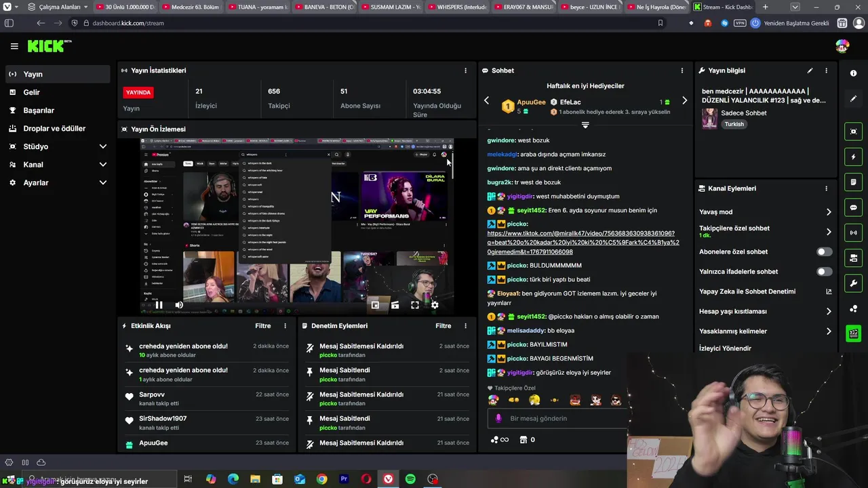Open the Filtre button in Etkinlik Akışı
868x488 pixels.
pos(263,326)
